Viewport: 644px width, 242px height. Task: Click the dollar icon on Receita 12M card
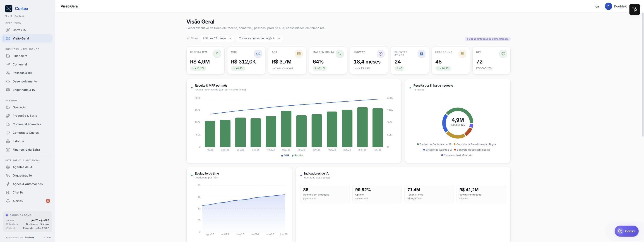[x=217, y=54]
